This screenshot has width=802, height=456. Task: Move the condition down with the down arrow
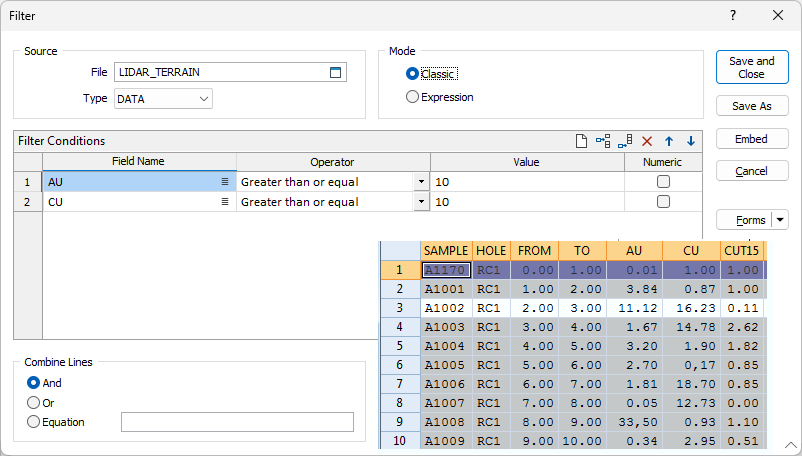(x=690, y=141)
